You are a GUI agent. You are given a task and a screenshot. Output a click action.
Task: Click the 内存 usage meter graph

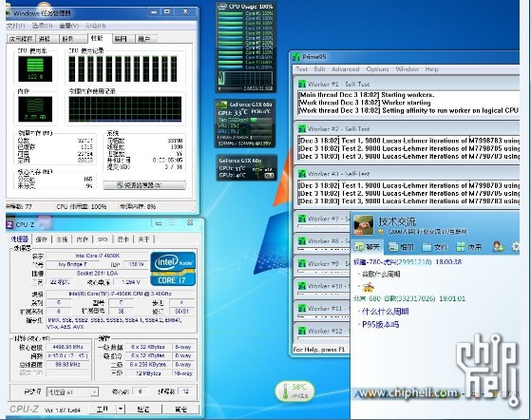point(35,109)
